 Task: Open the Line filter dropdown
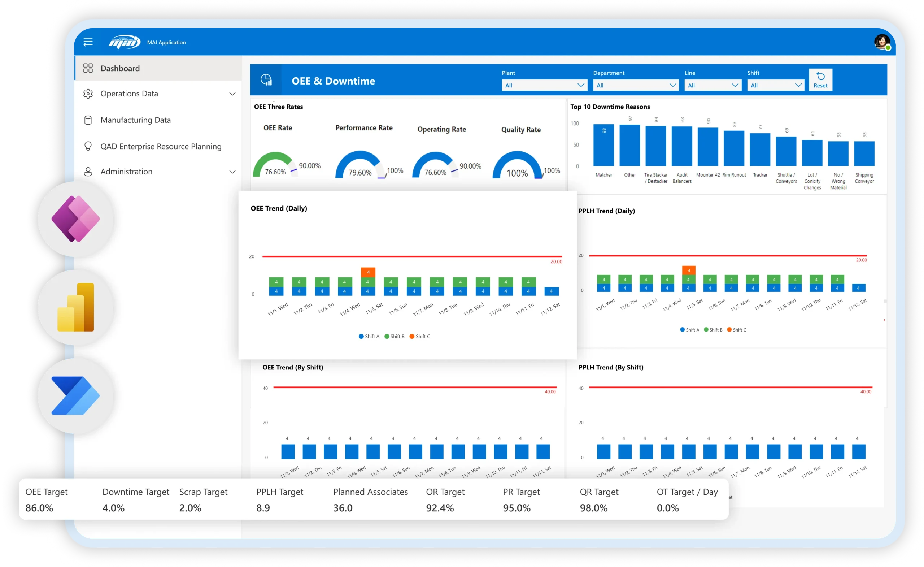pyautogui.click(x=713, y=85)
